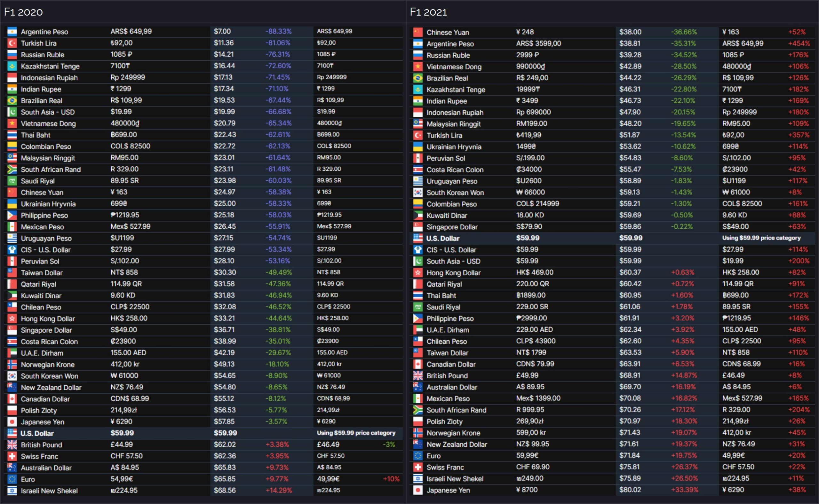Viewport: 819px width, 504px height.
Task: Click the Canadian flag icon in the F1 2021 table
Action: pyautogui.click(x=418, y=364)
